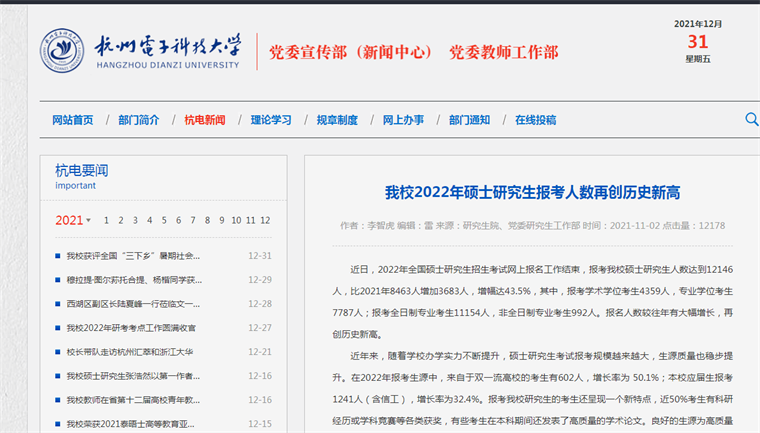This screenshot has height=433, width=760.
Task: Click the article byline with 点击量：12178
Action: tap(532, 225)
